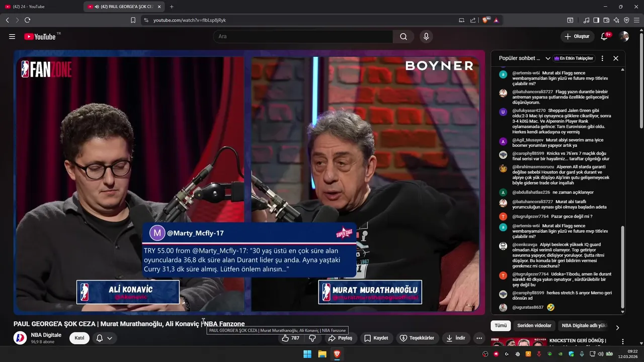Image resolution: width=644 pixels, height=362 pixels.
Task: Click the Paylaş share button
Action: (340, 338)
